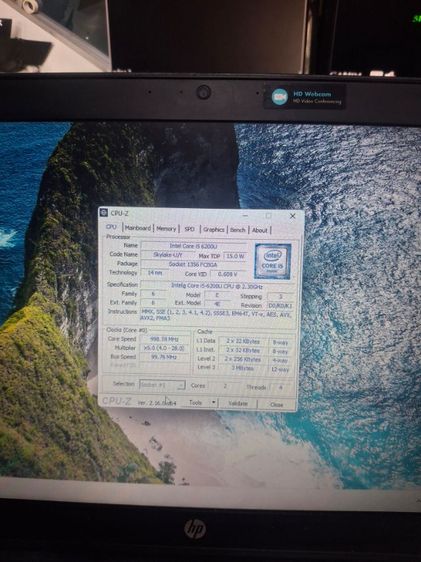Image resolution: width=421 pixels, height=562 pixels.
Task: Click the Name field Intel Core i5 6200U
Action: tap(193, 246)
